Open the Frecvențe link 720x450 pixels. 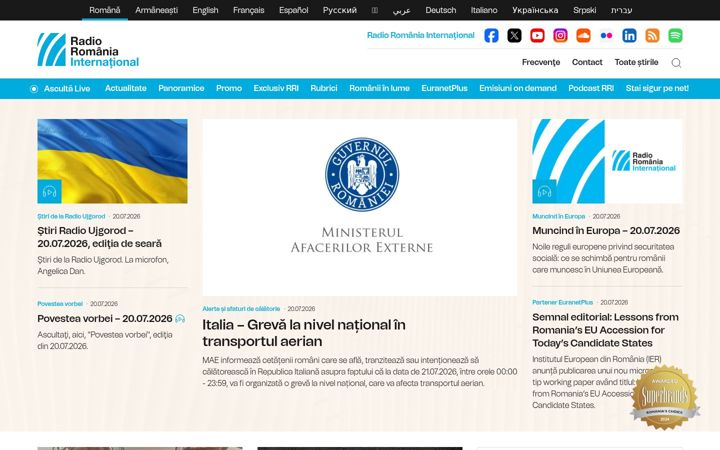pos(541,62)
